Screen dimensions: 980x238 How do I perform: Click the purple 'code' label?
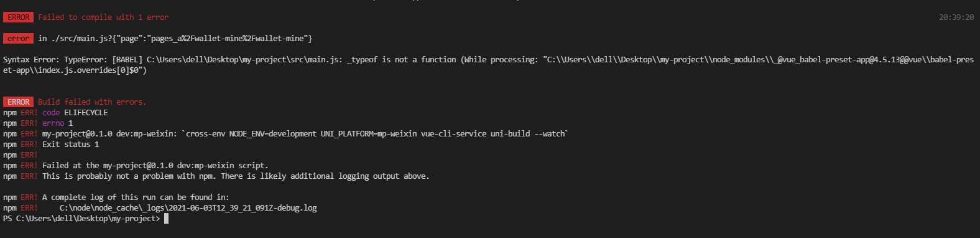(x=51, y=113)
